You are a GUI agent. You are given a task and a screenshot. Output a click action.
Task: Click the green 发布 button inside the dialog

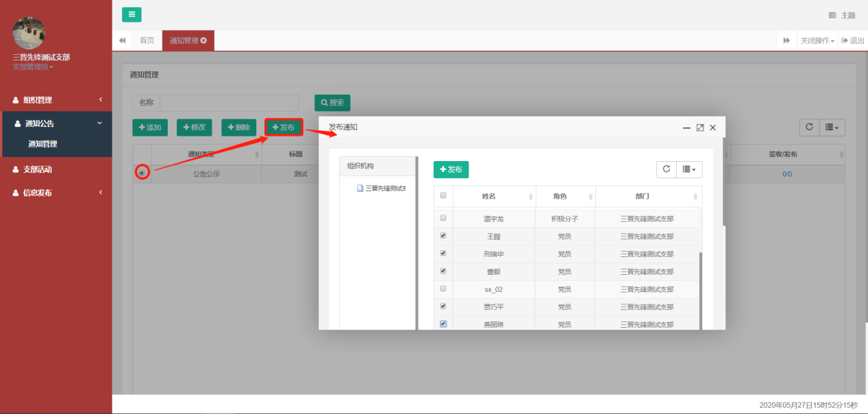click(451, 169)
